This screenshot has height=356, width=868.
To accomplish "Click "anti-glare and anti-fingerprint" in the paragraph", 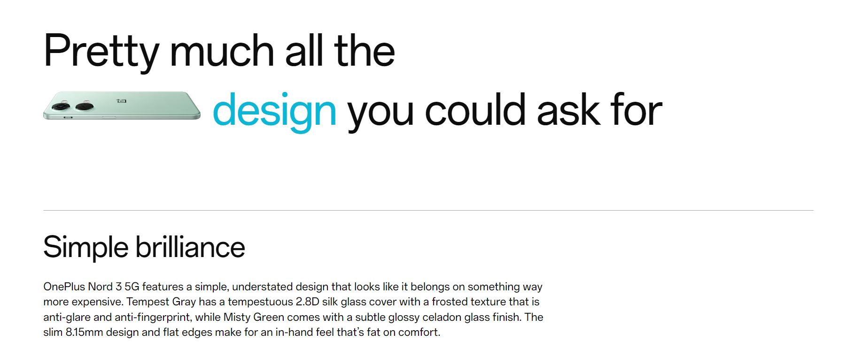I will point(118,317).
